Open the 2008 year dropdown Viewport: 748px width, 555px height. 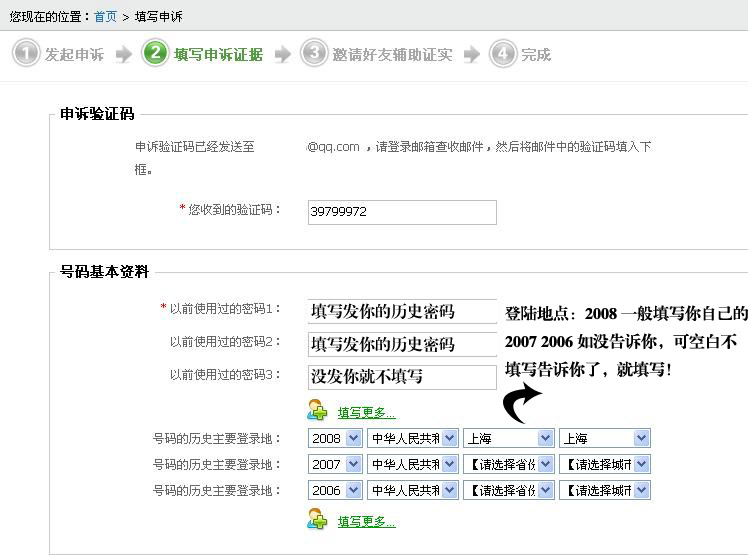click(x=335, y=438)
